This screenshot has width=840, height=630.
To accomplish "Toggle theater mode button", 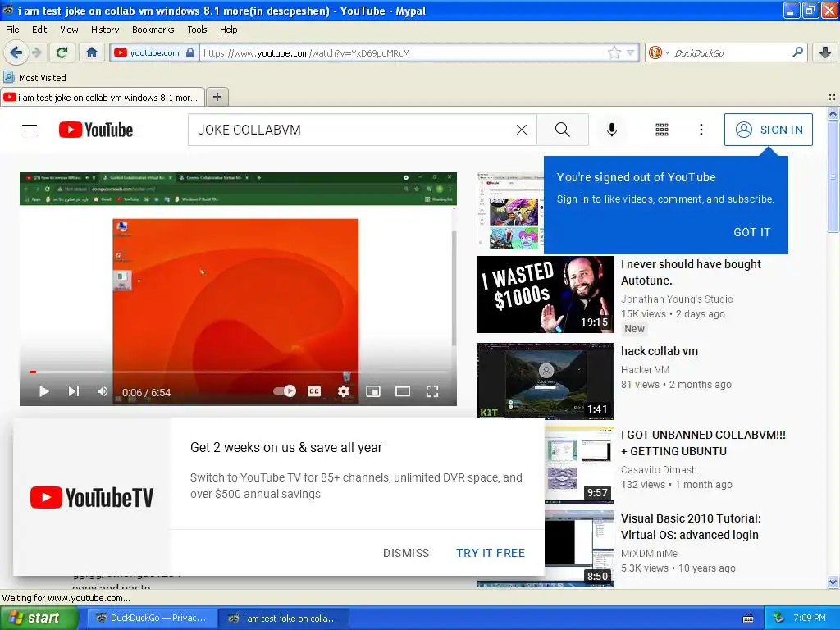I will pos(402,391).
